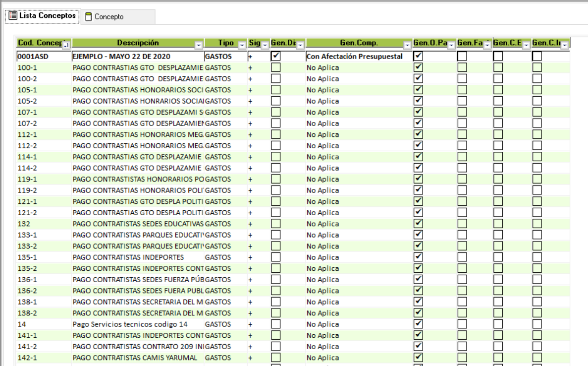
Task: Click the document icon on Concepto tab
Action: [x=89, y=17]
